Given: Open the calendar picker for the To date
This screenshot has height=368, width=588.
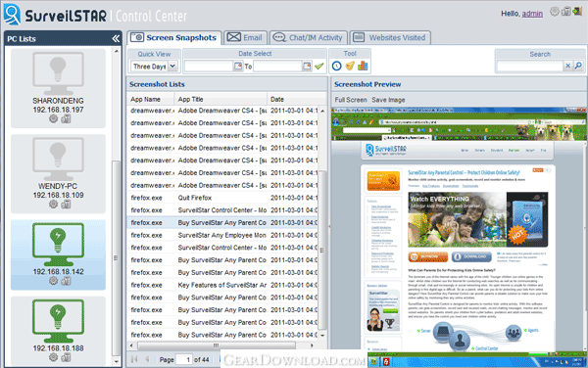Looking at the screenshot, I should 307,67.
